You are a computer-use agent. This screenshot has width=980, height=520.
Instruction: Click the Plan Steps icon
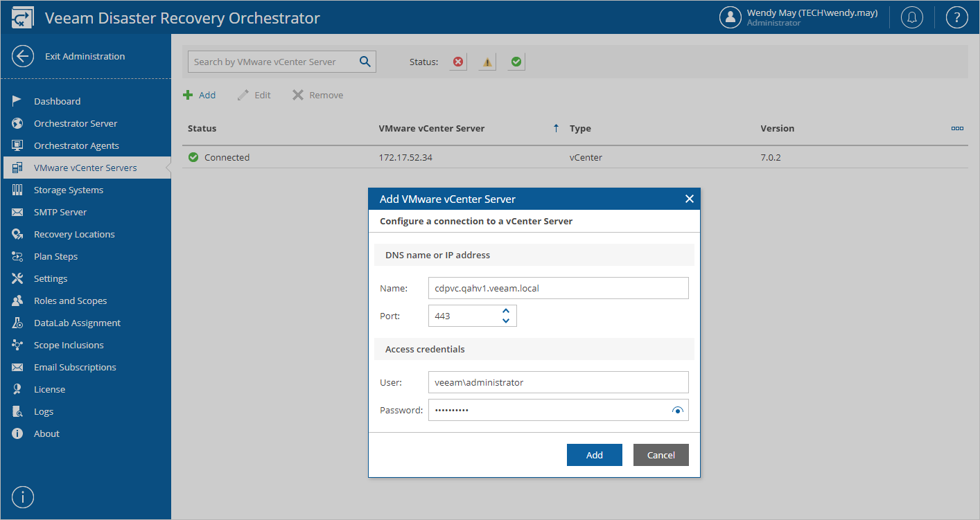pyautogui.click(x=18, y=256)
